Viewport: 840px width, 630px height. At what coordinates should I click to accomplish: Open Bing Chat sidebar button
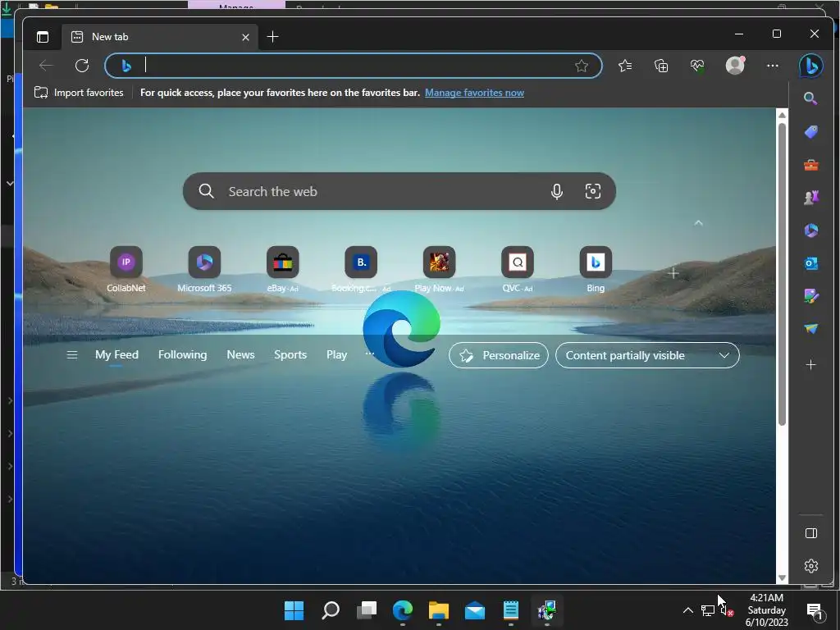pos(810,66)
